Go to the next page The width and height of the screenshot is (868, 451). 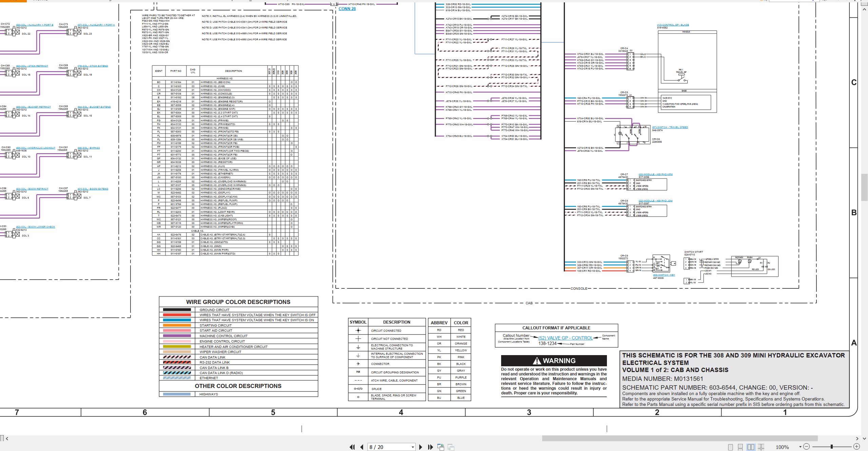point(421,447)
